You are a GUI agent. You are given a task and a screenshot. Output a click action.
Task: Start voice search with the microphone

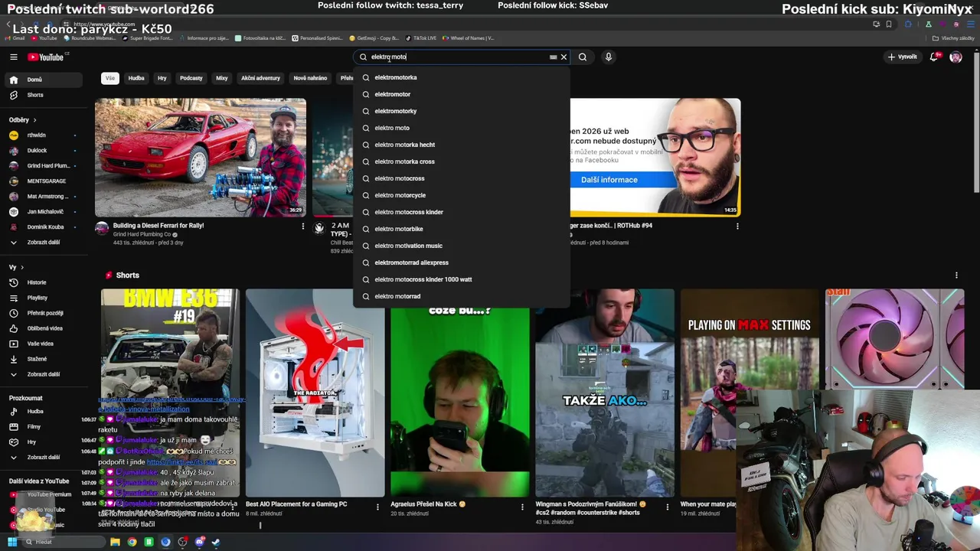pos(609,57)
